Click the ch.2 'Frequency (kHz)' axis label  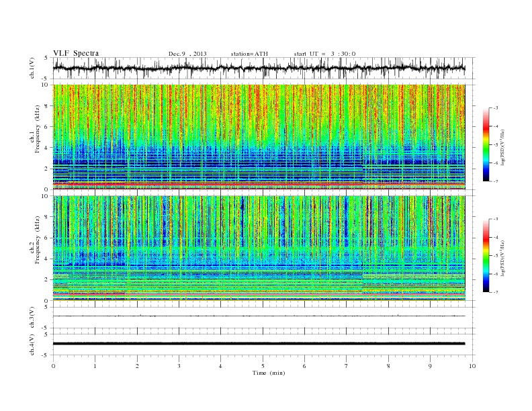coord(37,239)
